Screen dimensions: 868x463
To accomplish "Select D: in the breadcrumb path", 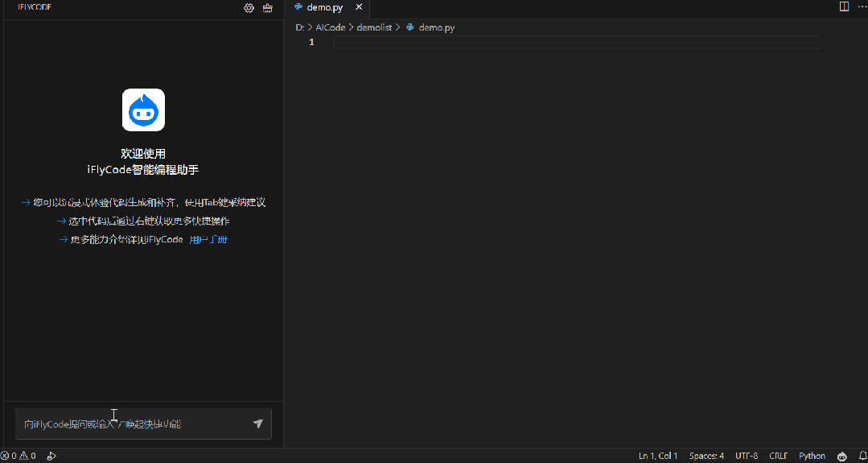I will (x=299, y=27).
